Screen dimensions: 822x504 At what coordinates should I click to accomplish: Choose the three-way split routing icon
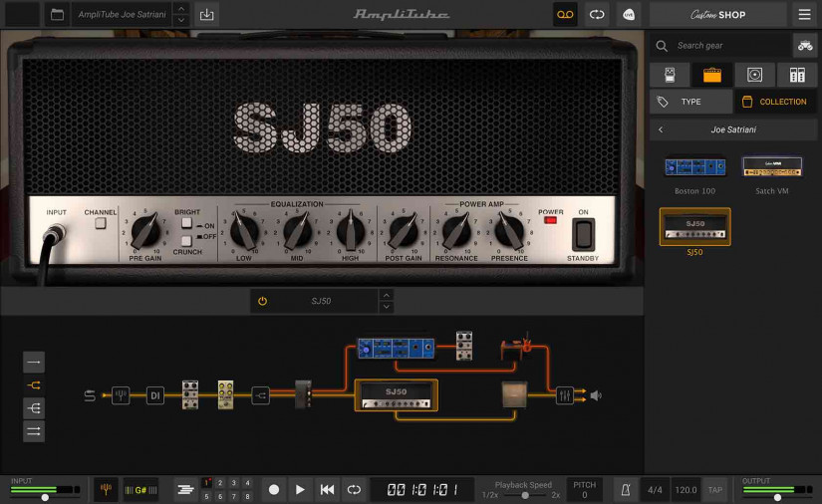(x=34, y=408)
